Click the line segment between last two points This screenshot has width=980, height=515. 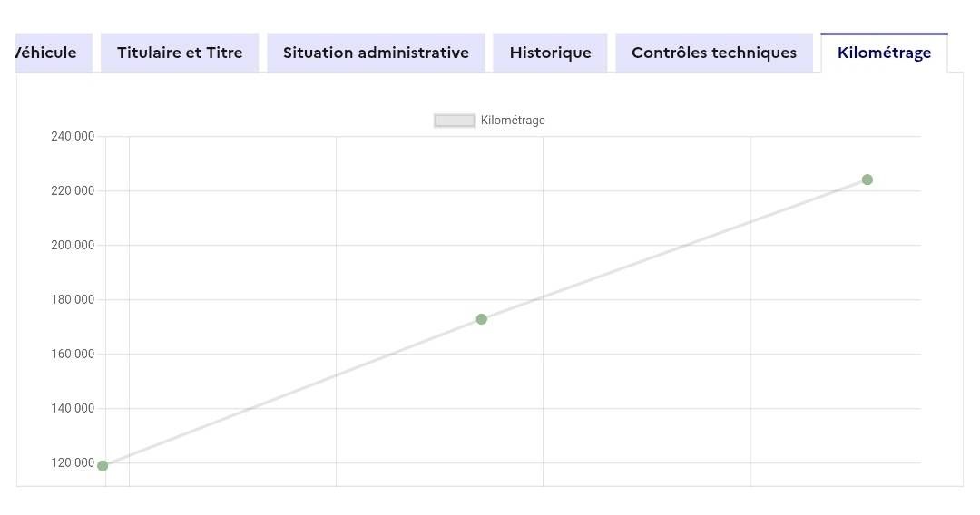tap(674, 249)
